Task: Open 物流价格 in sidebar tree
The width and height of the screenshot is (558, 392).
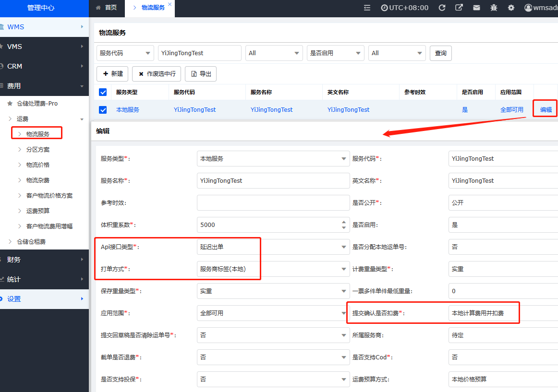Action: click(38, 165)
